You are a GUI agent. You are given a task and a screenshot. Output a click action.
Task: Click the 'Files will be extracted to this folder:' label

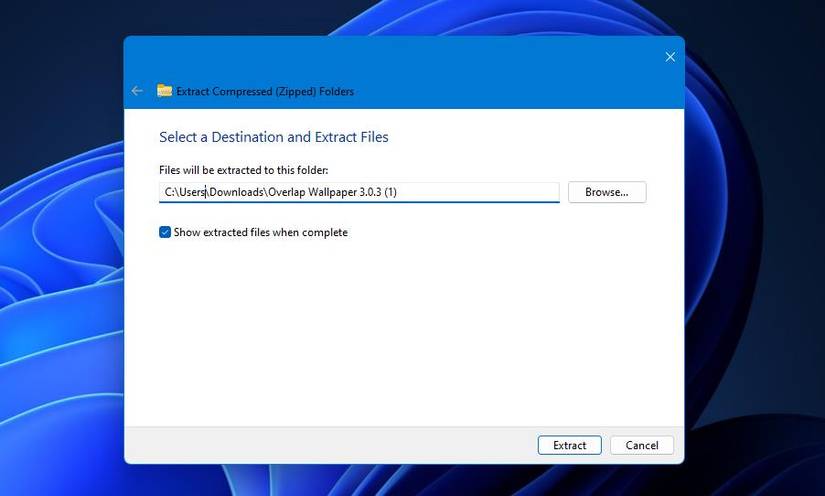(x=244, y=170)
